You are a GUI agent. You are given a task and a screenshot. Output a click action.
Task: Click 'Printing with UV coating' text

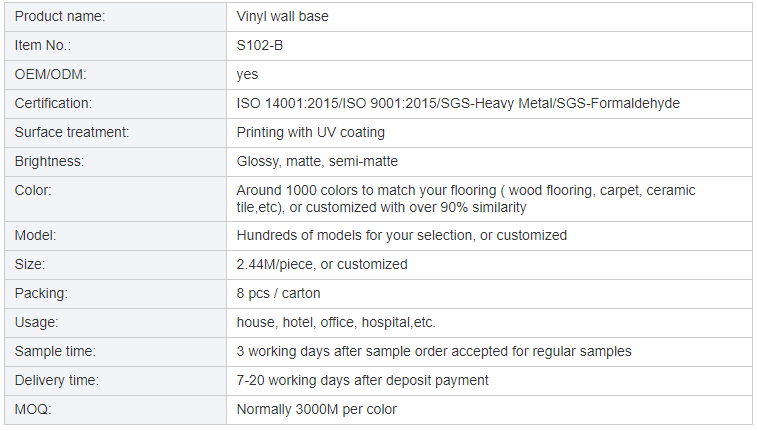[310, 132]
